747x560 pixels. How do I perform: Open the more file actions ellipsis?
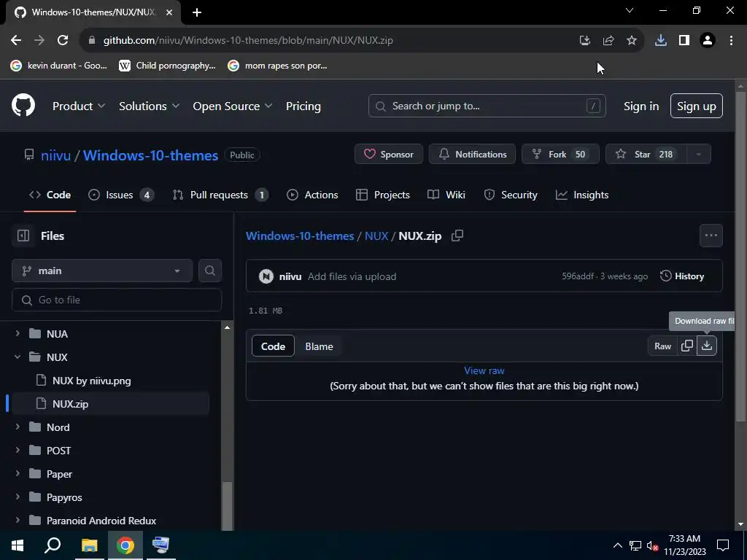pos(711,236)
